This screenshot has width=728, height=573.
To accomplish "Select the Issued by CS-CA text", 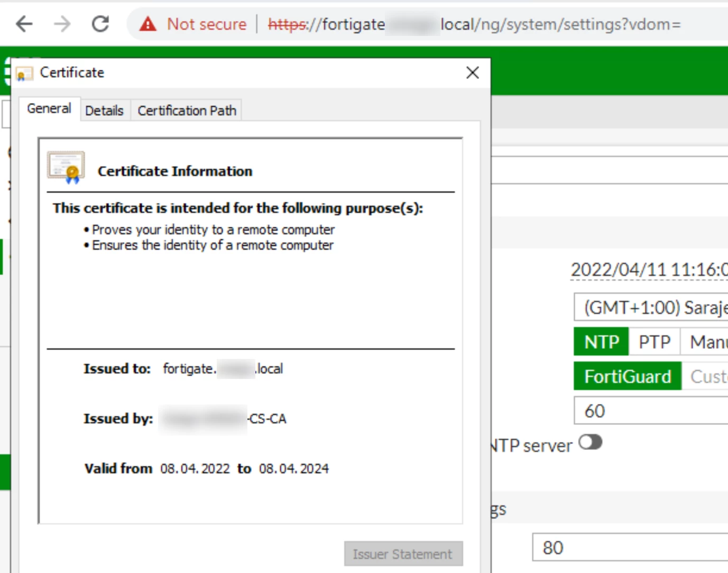I will [267, 419].
